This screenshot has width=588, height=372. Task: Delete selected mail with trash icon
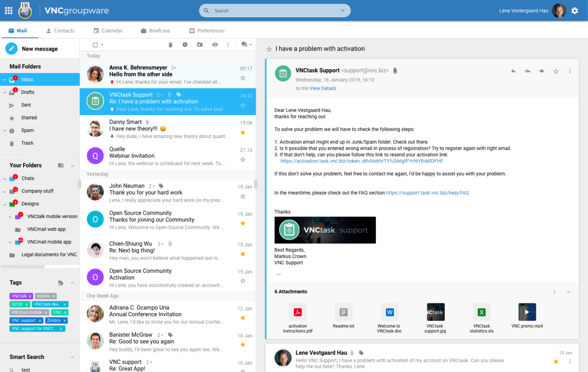point(171,45)
